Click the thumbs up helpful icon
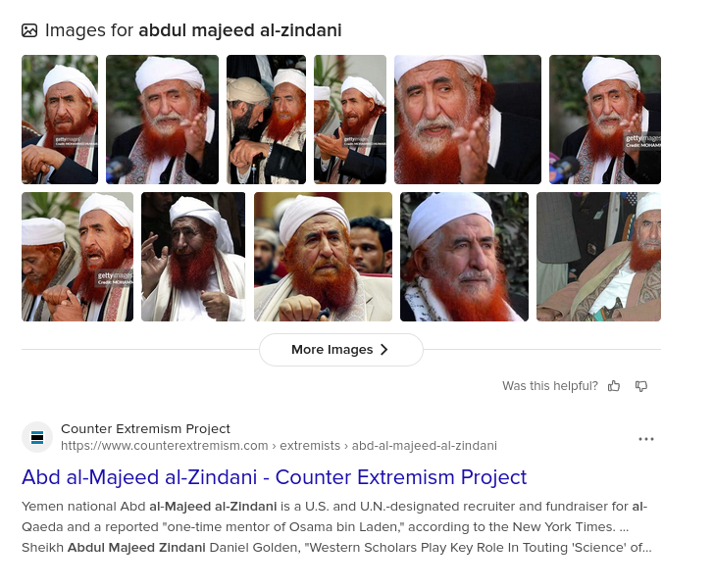The height and width of the screenshot is (588, 714). [x=614, y=386]
